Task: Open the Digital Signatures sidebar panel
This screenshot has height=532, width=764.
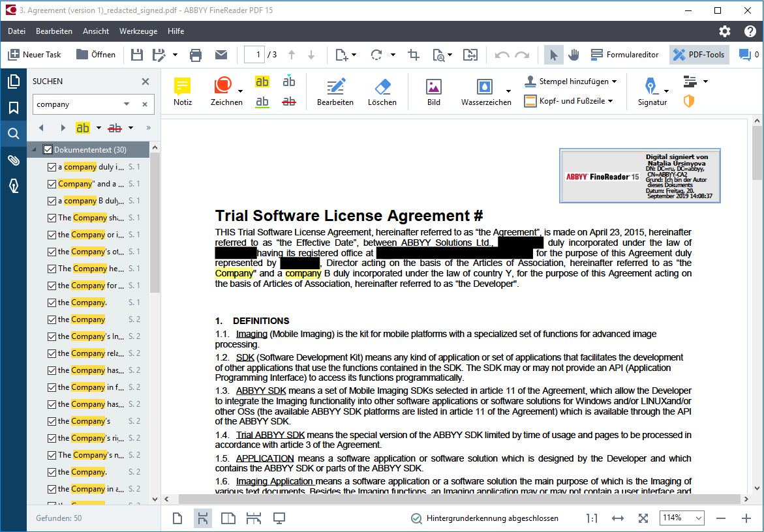Action: [x=14, y=186]
